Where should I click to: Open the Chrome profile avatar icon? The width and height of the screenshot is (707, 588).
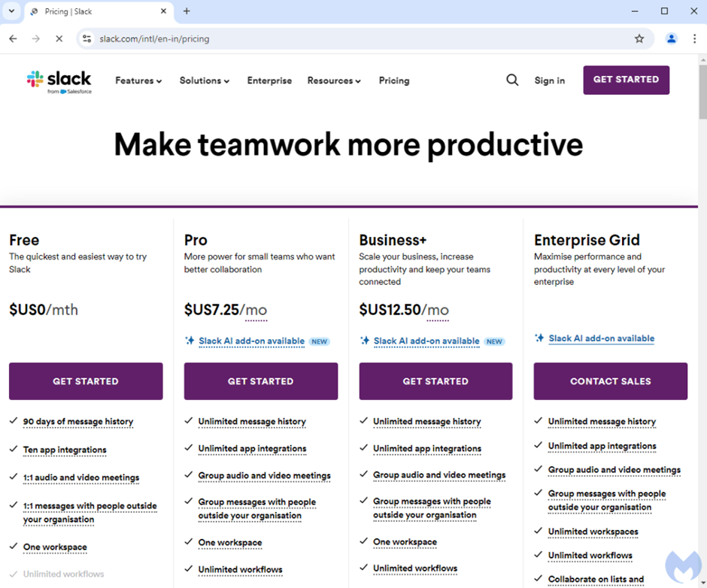[672, 39]
